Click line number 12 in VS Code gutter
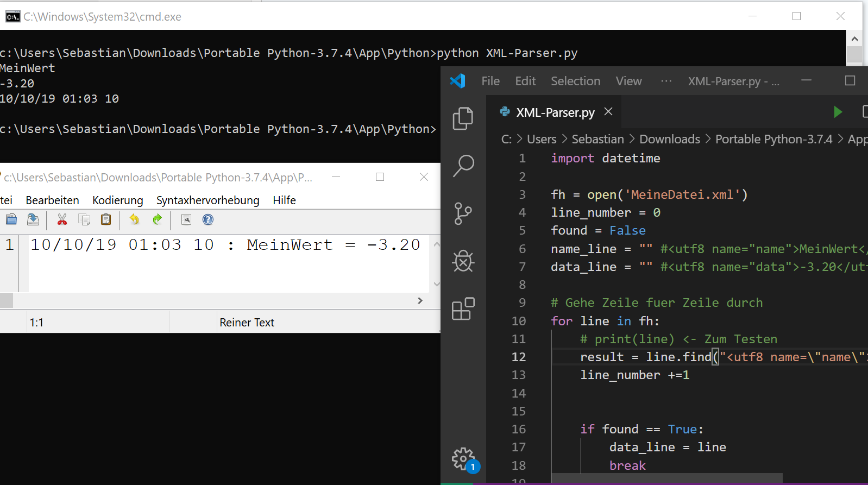Screen dimensions: 868x485 point(519,357)
